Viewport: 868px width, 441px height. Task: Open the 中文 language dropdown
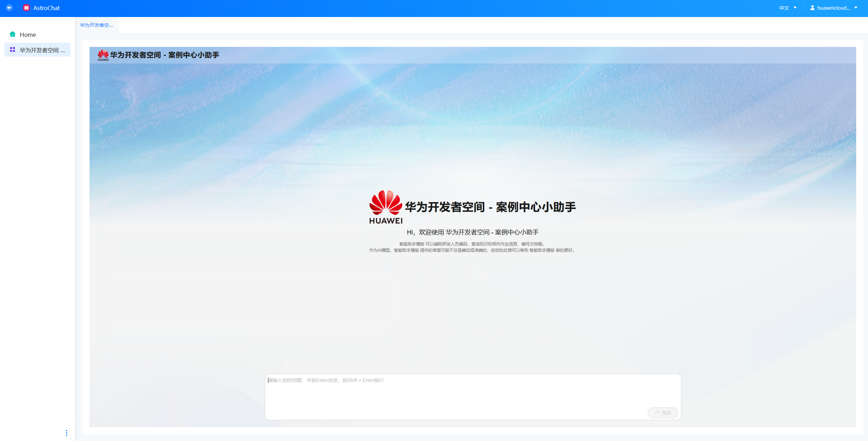788,8
